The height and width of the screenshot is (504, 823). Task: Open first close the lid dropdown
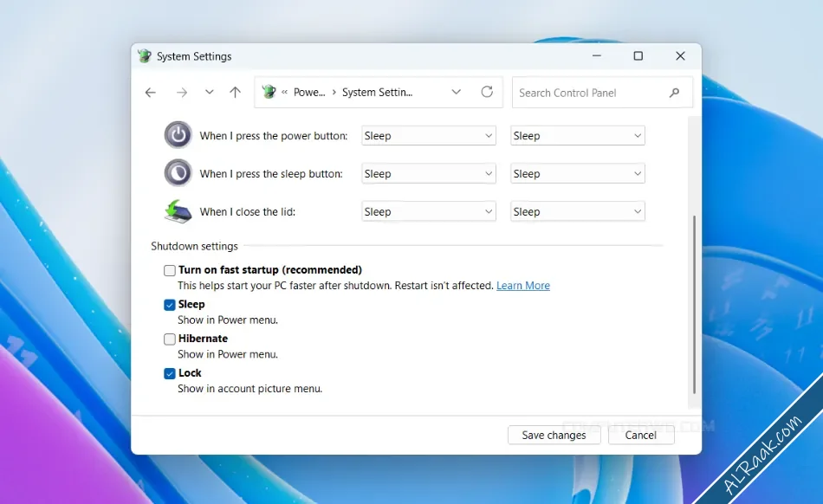pyautogui.click(x=429, y=212)
